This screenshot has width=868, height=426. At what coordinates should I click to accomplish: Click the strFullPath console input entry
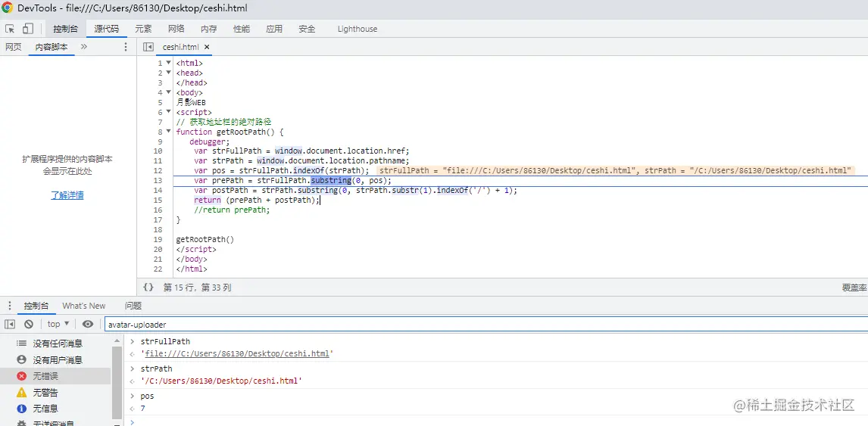pyautogui.click(x=165, y=342)
